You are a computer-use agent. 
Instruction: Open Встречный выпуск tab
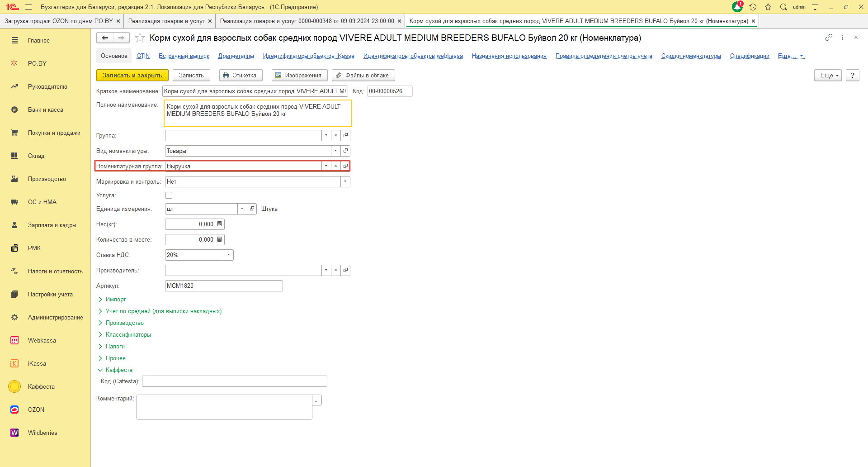click(184, 56)
